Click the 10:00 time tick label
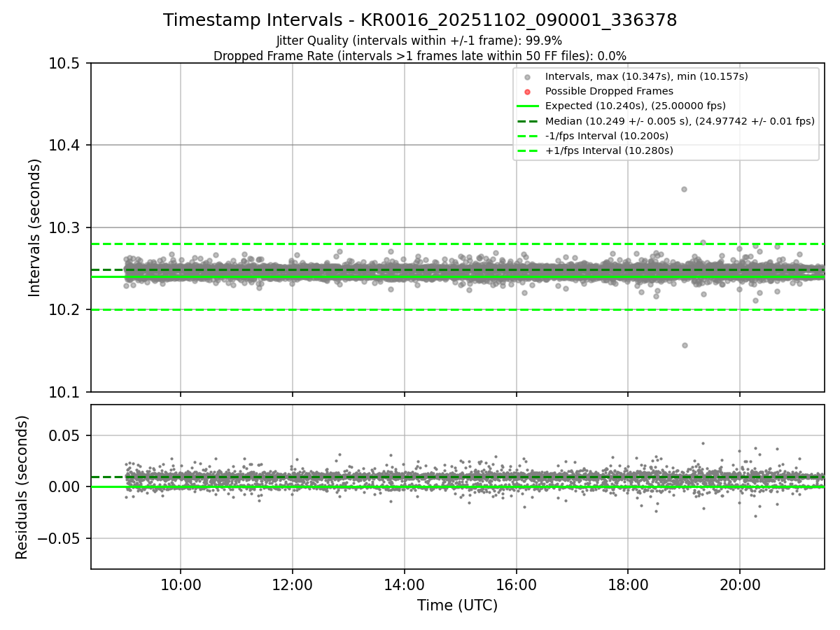The width and height of the screenshot is (840, 630). point(181,584)
